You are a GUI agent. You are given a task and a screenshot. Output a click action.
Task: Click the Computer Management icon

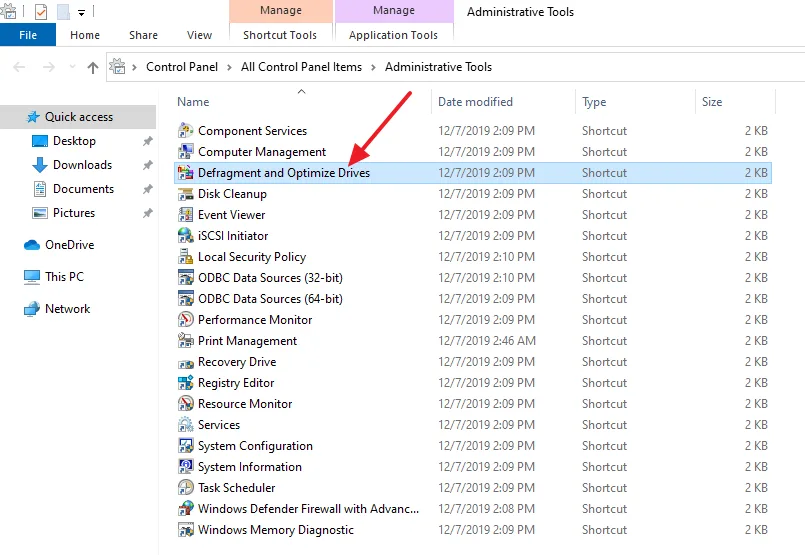tap(185, 152)
